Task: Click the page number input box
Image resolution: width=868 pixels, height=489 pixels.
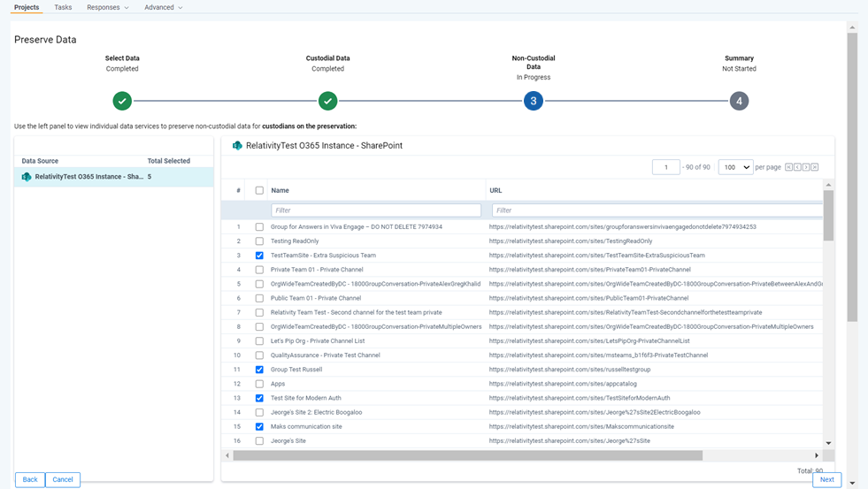Action: coord(666,167)
